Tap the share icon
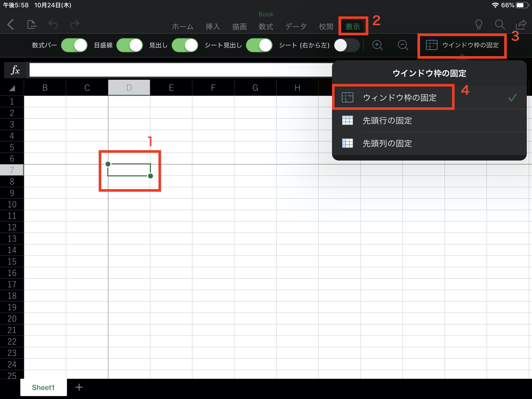Viewport: 532px width, 399px height. pyautogui.click(x=521, y=25)
